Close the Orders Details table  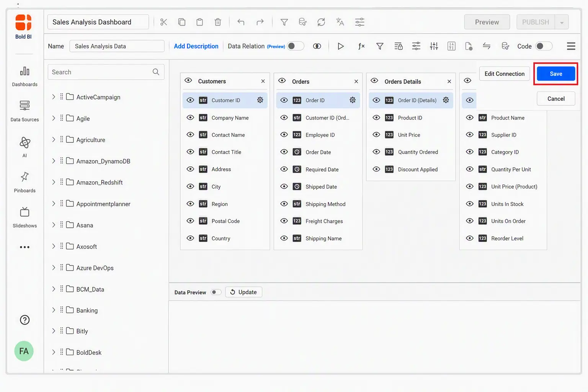point(449,82)
